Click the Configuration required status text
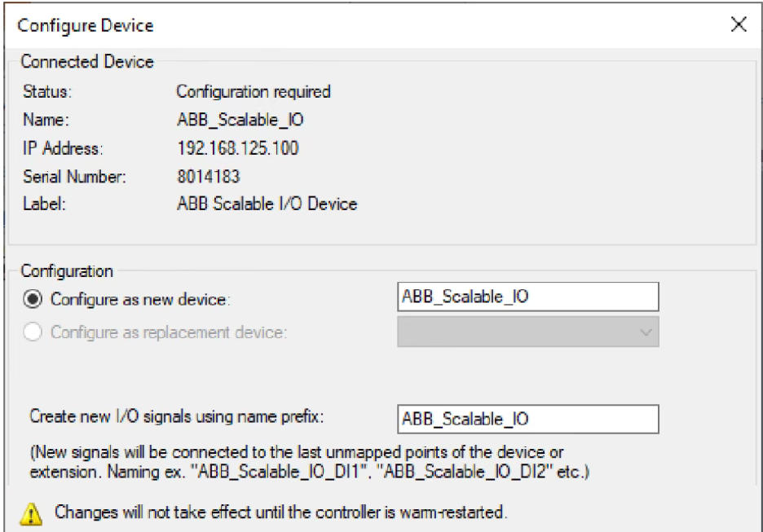Viewport: 763px width, 532px height. 254,91
